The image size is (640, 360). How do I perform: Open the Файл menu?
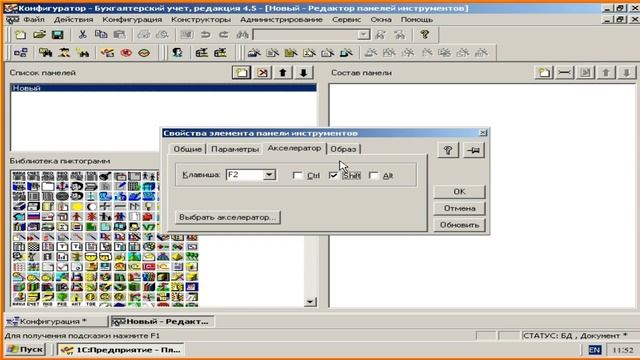click(34, 20)
